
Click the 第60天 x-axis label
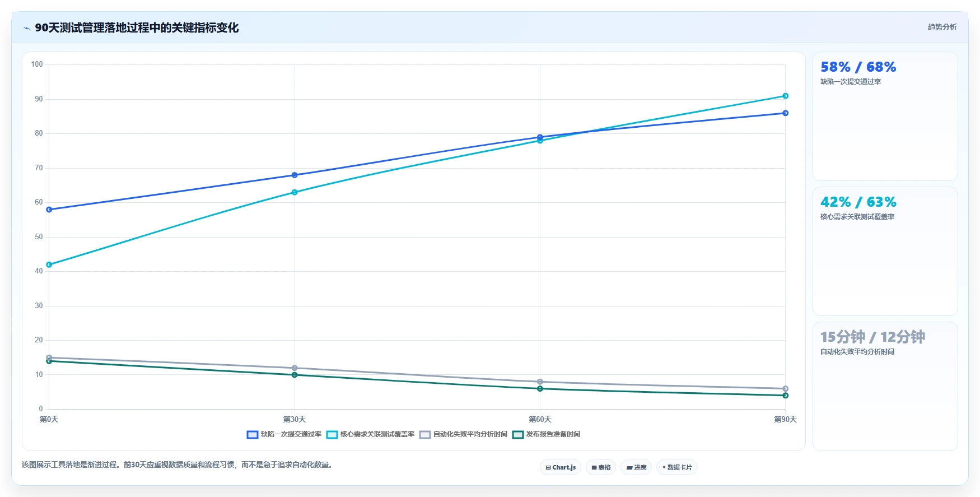pyautogui.click(x=540, y=419)
